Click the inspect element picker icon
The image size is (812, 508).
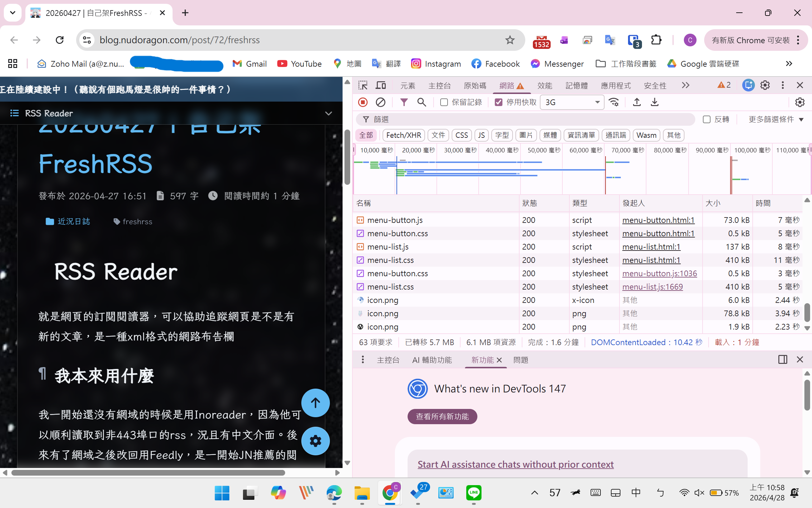point(363,85)
